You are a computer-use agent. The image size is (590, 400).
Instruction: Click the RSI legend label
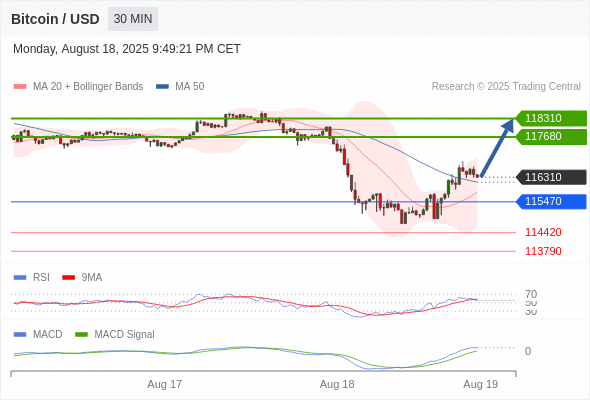[41, 278]
